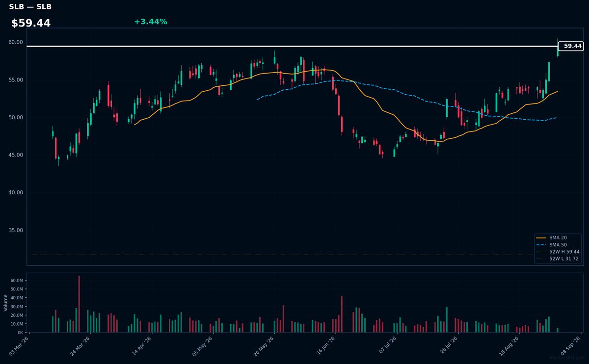Click the 40.00 price axis label
589x364 pixels.
(16, 193)
